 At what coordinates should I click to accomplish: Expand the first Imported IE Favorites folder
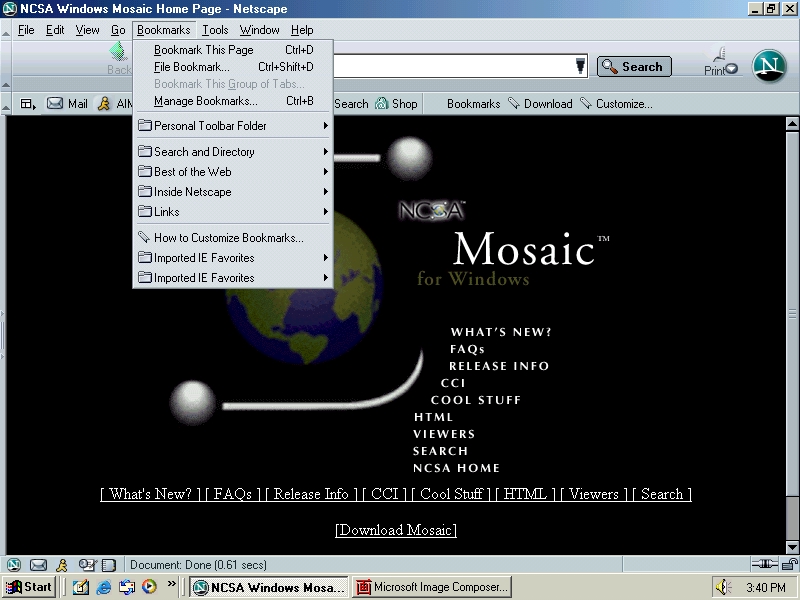233,258
